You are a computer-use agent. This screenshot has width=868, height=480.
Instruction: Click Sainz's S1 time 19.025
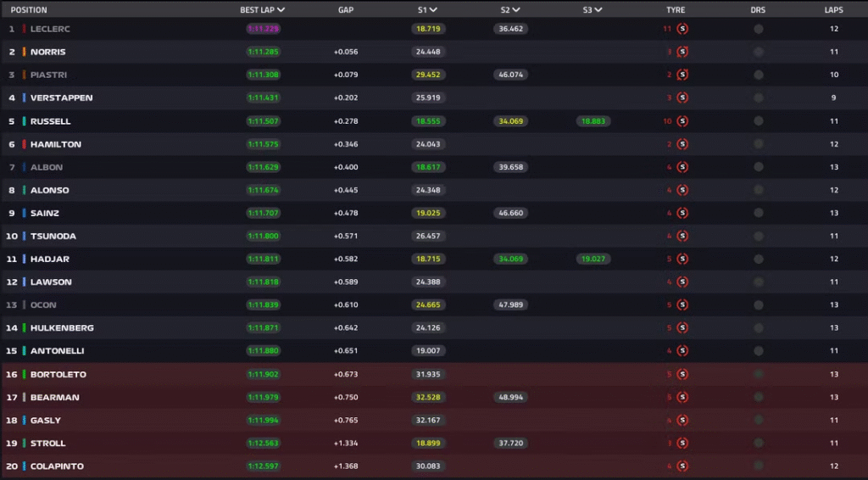[428, 213]
